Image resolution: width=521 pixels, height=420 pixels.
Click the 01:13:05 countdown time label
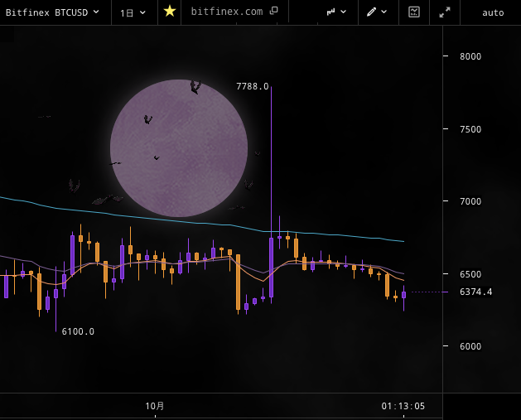click(403, 406)
